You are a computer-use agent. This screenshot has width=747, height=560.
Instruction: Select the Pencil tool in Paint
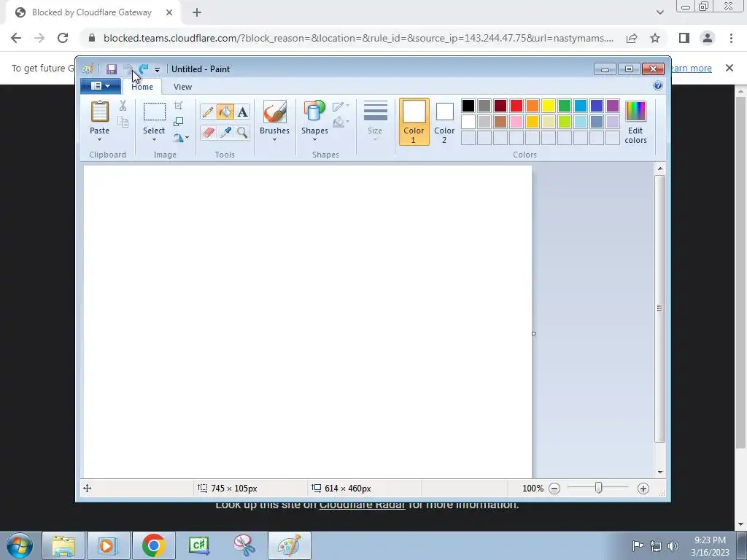207,112
